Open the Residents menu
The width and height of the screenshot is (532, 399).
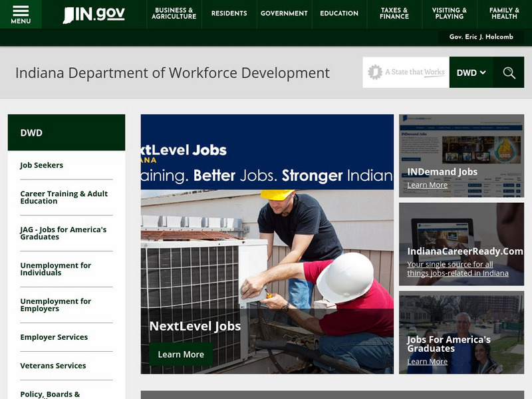tap(229, 13)
